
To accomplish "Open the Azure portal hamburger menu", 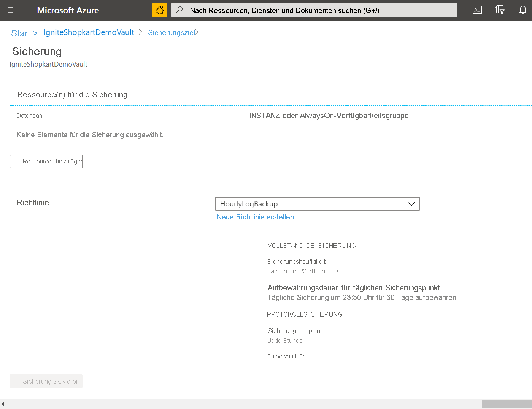I will (11, 10).
